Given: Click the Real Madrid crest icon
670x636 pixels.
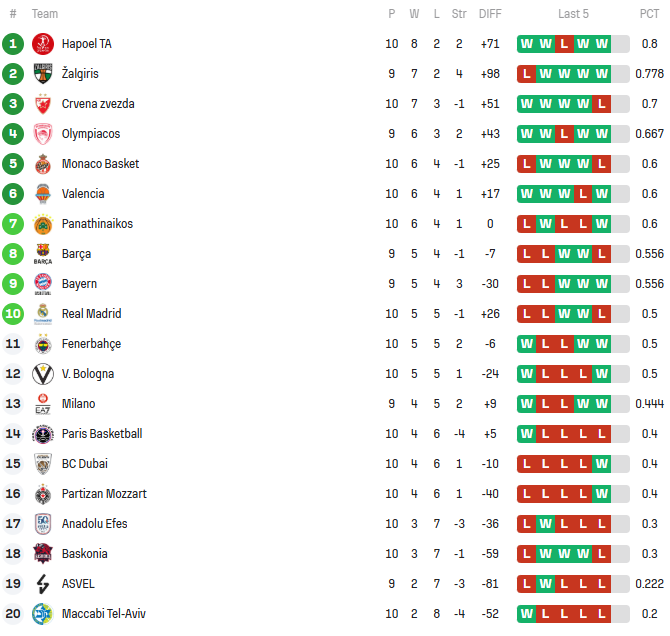Looking at the screenshot, I should tap(42, 314).
